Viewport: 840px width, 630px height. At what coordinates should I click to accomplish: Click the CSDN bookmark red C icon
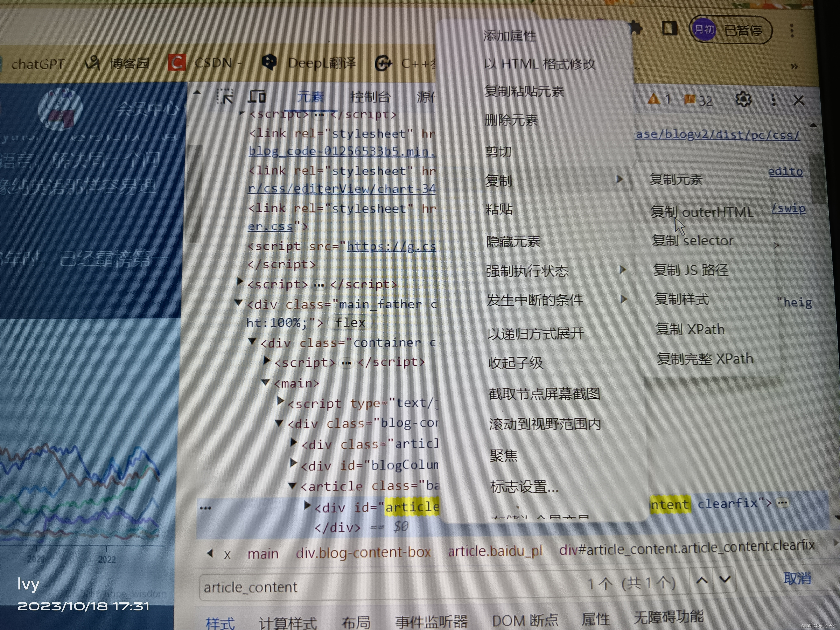pyautogui.click(x=177, y=62)
